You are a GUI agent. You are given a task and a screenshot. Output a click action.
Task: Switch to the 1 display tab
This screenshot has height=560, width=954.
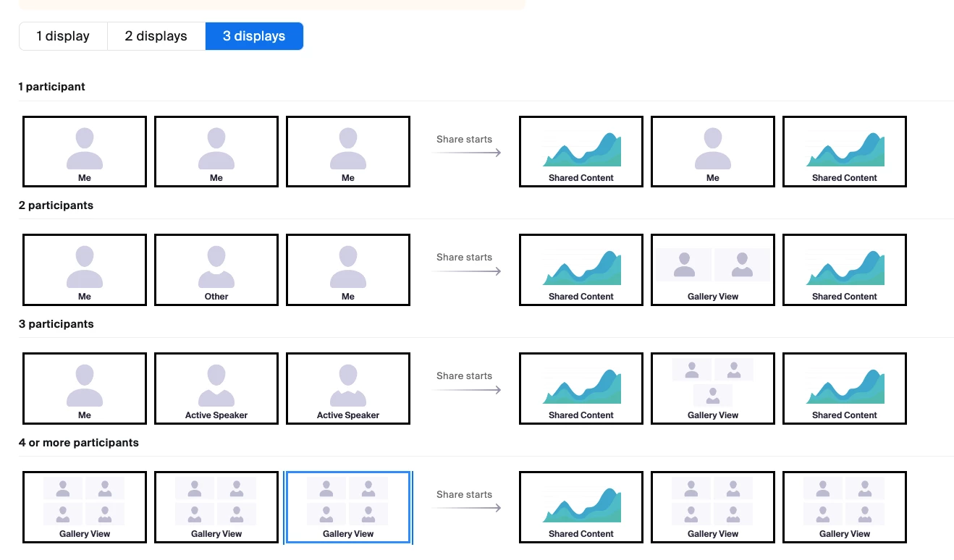pyautogui.click(x=63, y=36)
